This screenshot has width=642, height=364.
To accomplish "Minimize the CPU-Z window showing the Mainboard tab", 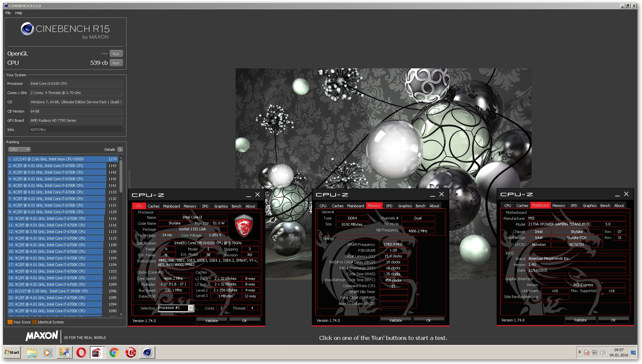I will pyautogui.click(x=617, y=195).
